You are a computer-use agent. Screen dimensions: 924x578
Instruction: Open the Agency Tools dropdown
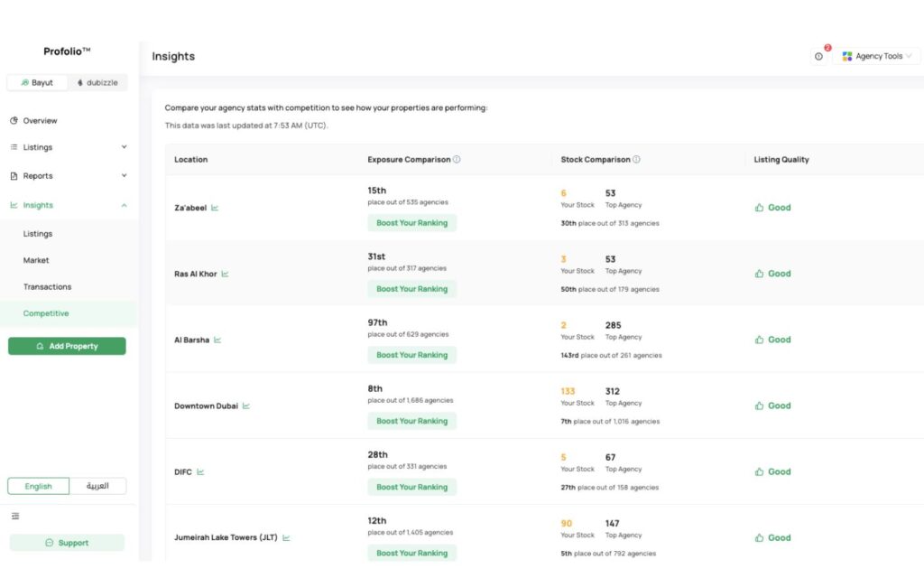[x=877, y=56]
